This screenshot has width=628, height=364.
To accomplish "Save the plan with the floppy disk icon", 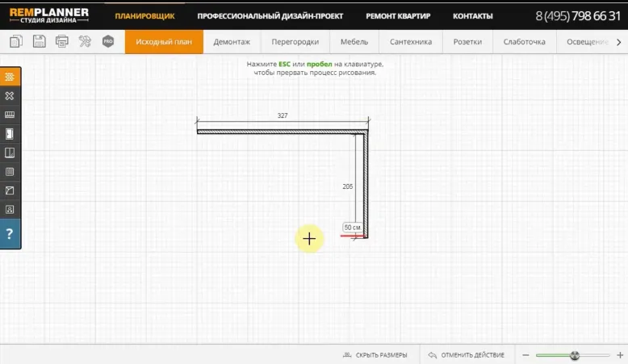I will [39, 41].
